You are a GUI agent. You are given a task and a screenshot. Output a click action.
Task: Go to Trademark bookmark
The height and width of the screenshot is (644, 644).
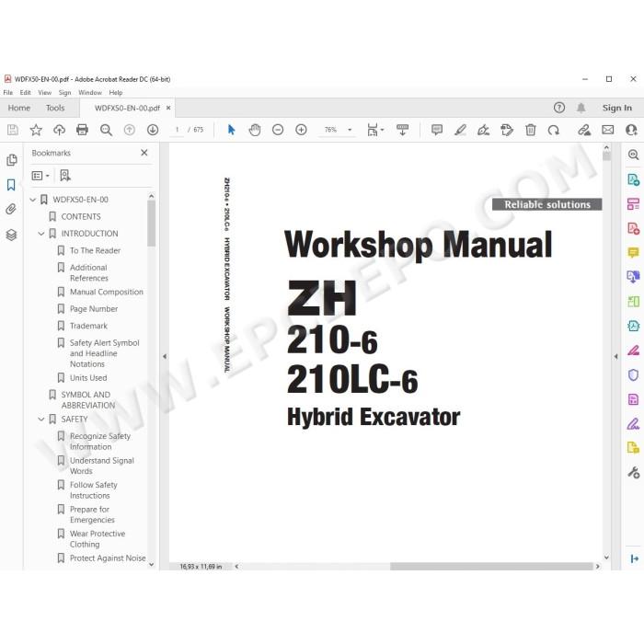tap(88, 326)
